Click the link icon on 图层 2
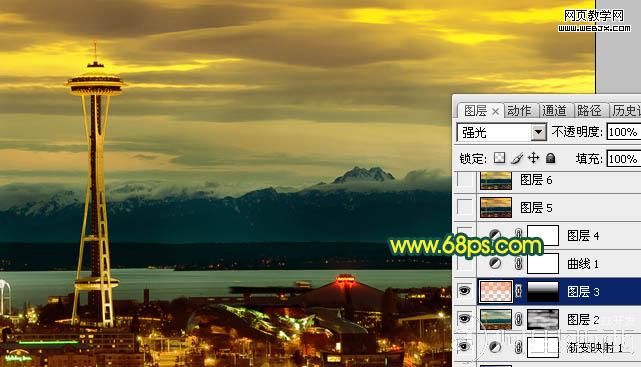Screen dimensions: 641x367 point(518,319)
